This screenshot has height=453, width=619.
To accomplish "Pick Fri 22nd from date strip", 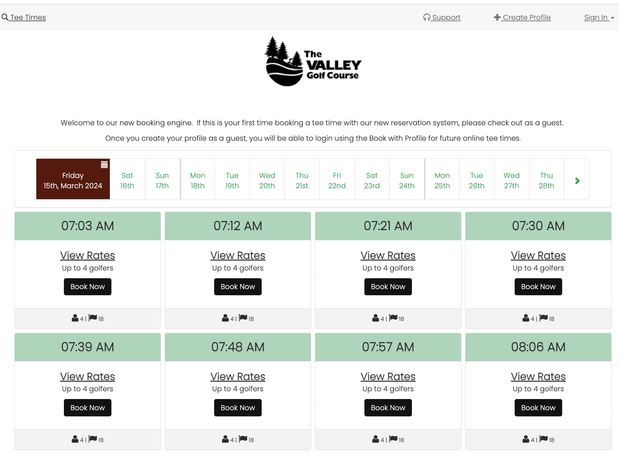I will pos(337,180).
